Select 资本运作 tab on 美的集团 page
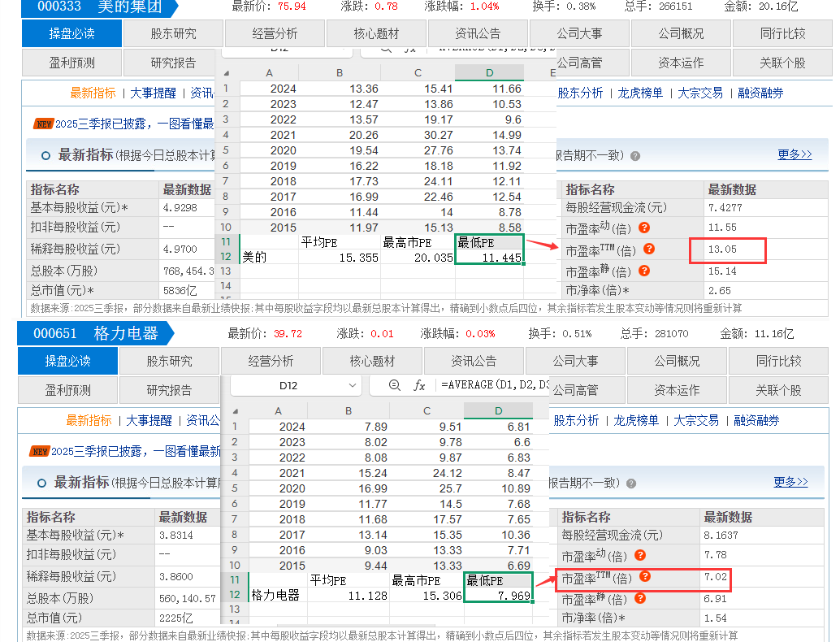840x642 pixels. coord(681,63)
